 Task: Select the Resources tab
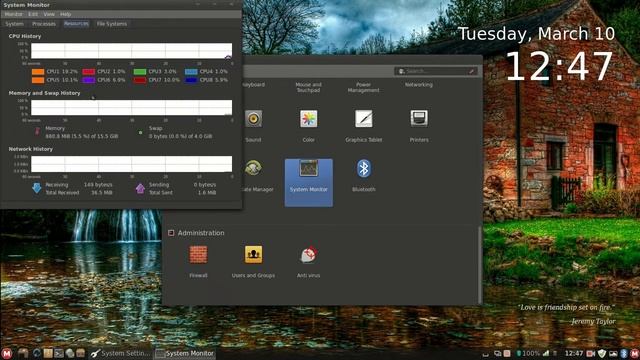[76, 24]
